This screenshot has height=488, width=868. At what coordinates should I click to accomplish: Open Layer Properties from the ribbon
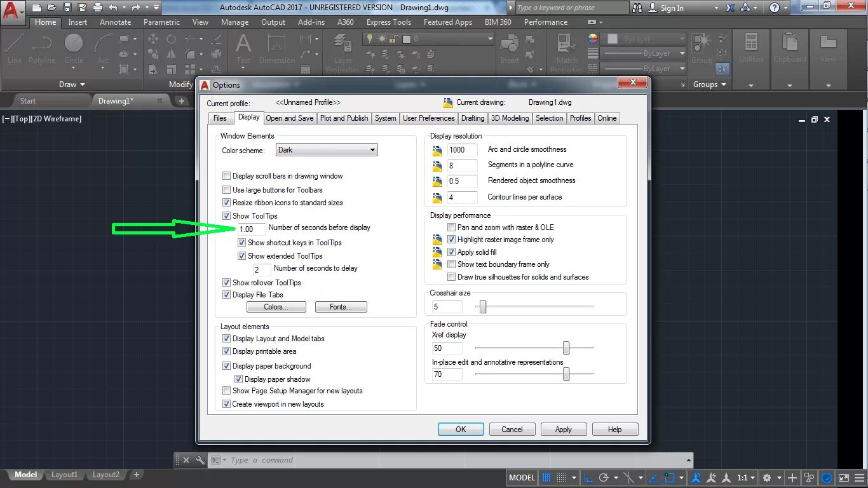tap(343, 52)
